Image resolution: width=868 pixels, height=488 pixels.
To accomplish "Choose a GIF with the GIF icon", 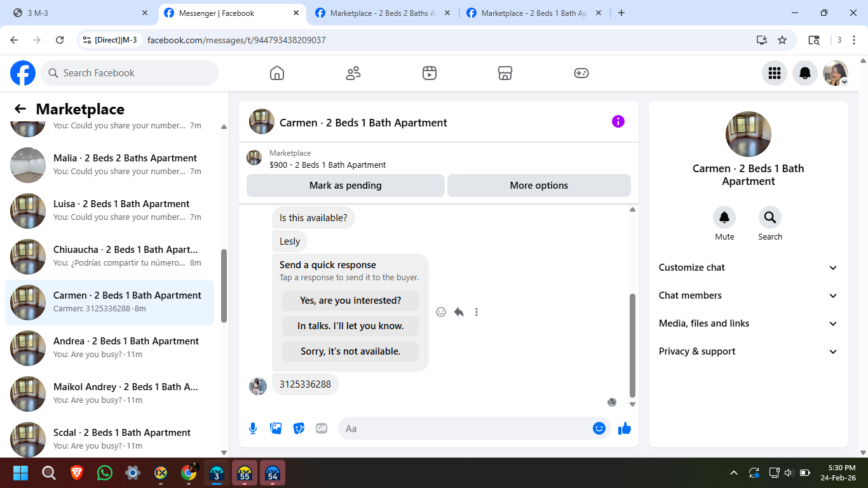I will [322, 428].
